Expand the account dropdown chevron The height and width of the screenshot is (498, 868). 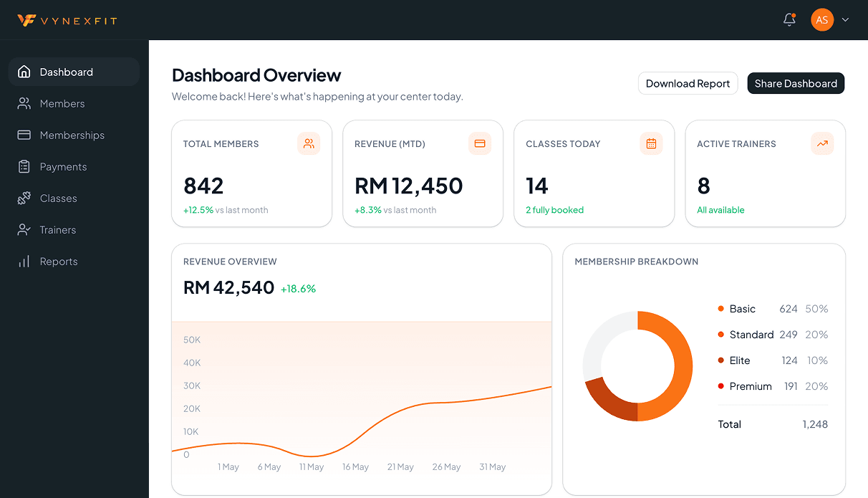coord(845,20)
